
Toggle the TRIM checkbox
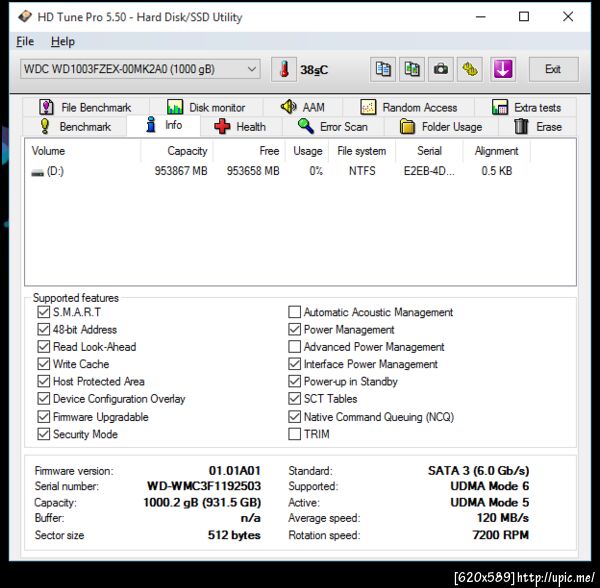[294, 434]
